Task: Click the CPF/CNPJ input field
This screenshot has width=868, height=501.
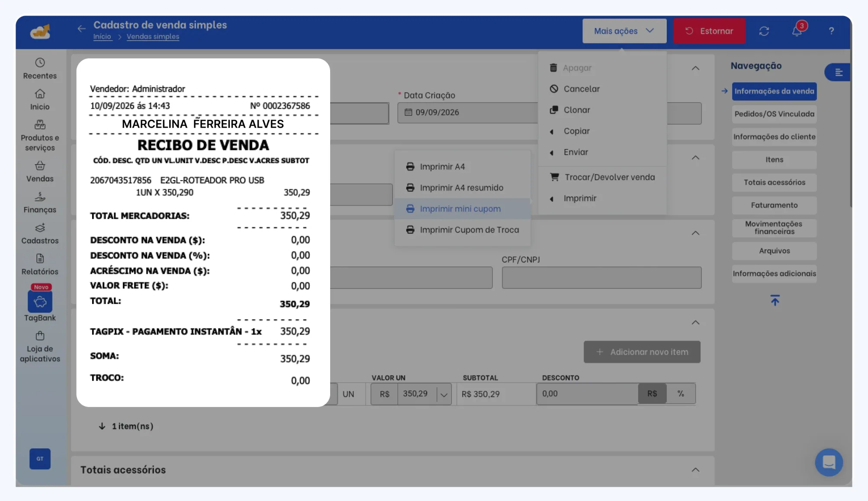Action: tap(601, 278)
